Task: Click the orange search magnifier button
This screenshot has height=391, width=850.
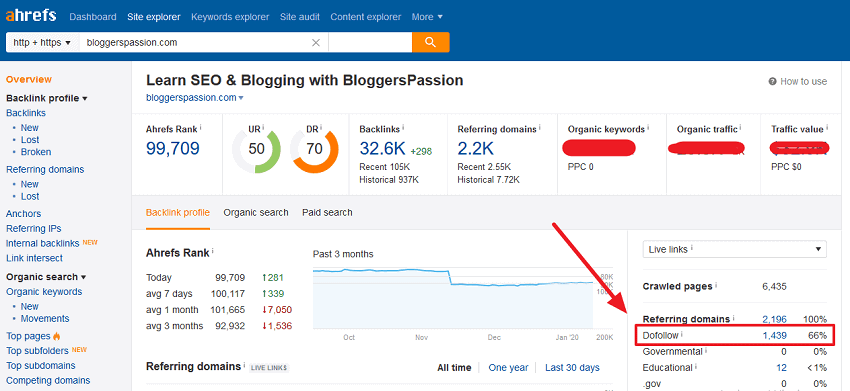Action: [430, 42]
